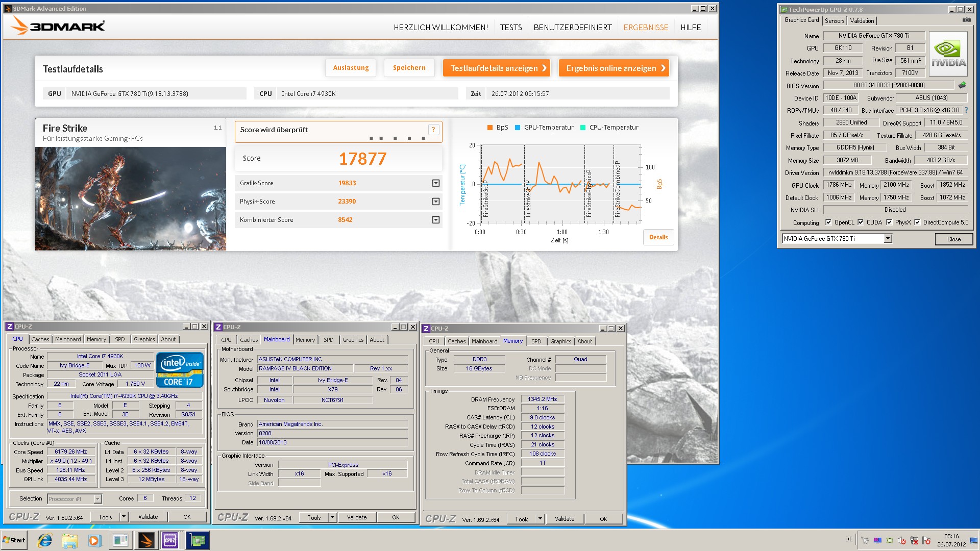Click the Auslastung button

pos(351,68)
